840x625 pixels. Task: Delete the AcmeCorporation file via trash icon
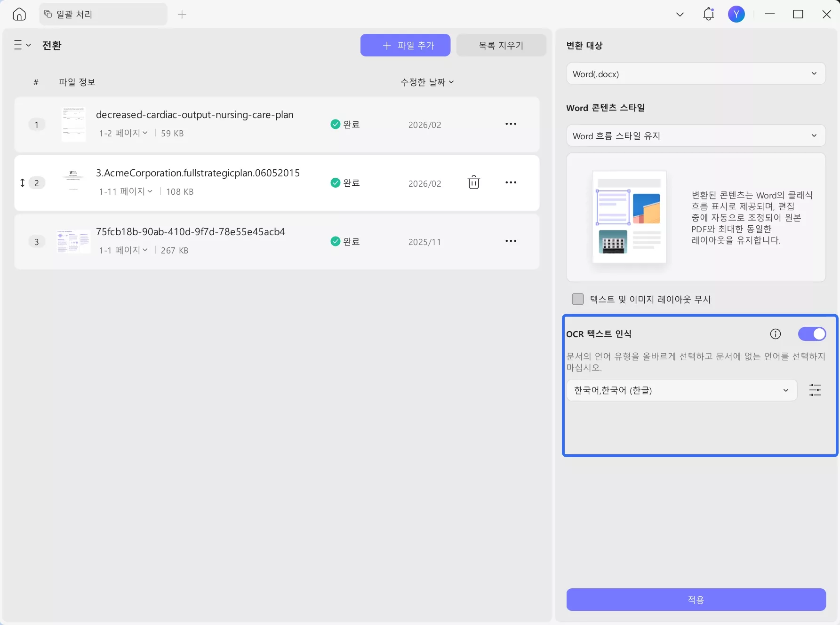point(473,182)
